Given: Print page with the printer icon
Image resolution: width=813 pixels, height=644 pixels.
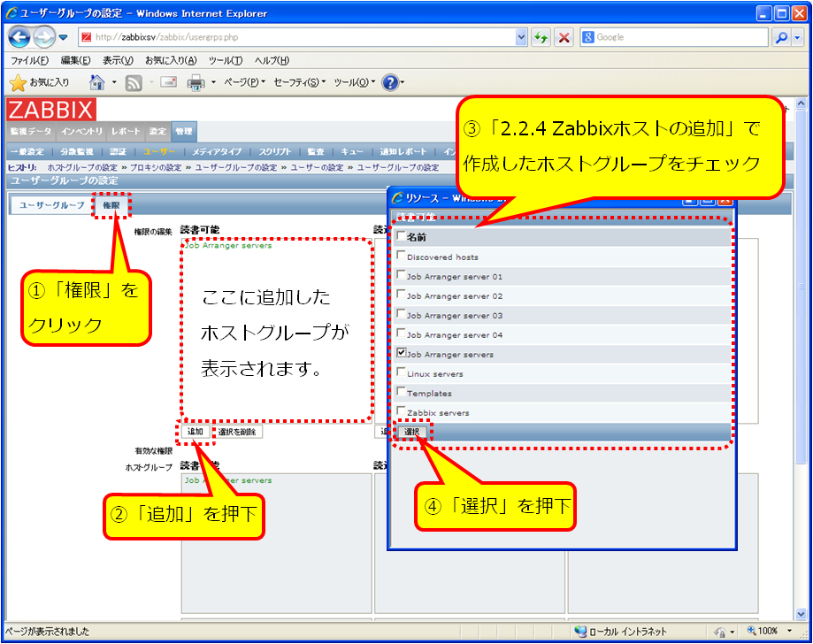Looking at the screenshot, I should click(196, 83).
